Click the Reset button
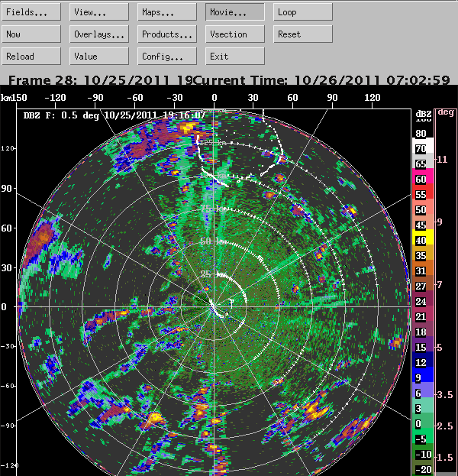 pyautogui.click(x=303, y=34)
